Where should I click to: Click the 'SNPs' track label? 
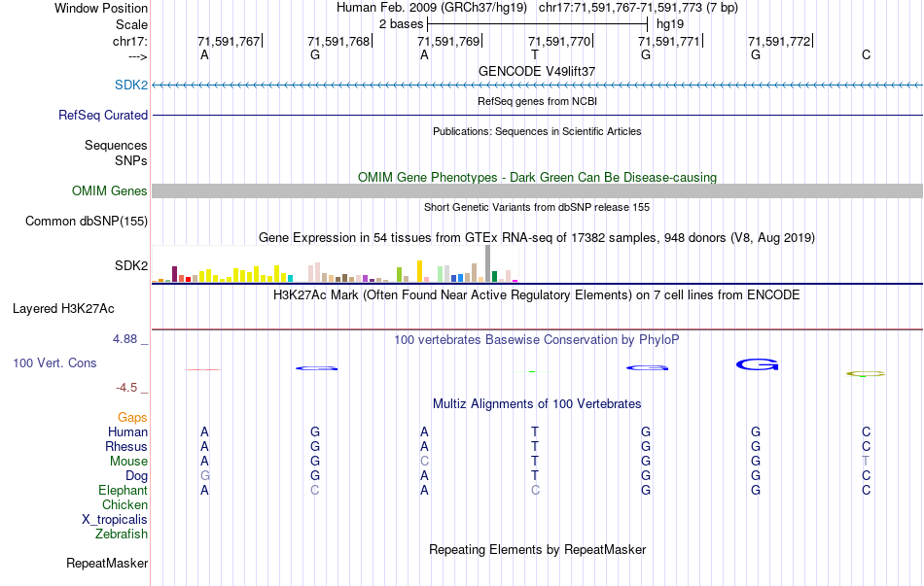[x=131, y=160]
